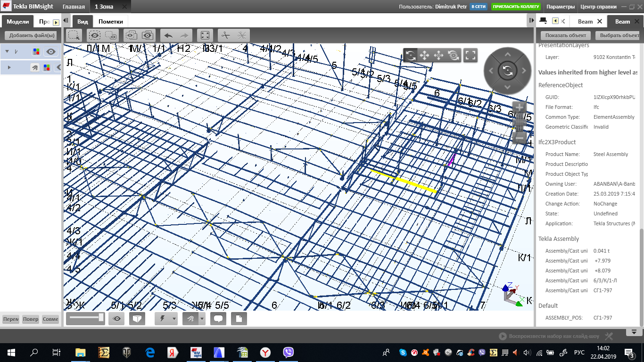Enter full screen view mode
The height and width of the screenshot is (362, 644).
470,56
